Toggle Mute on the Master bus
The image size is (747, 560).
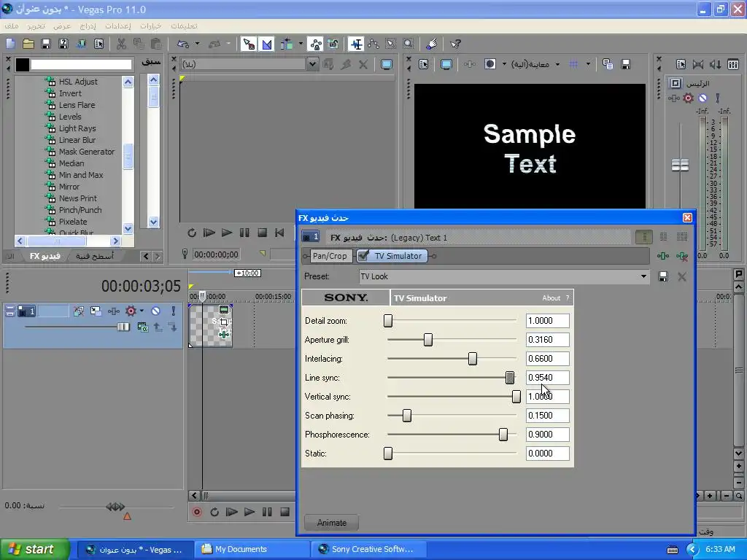[703, 98]
